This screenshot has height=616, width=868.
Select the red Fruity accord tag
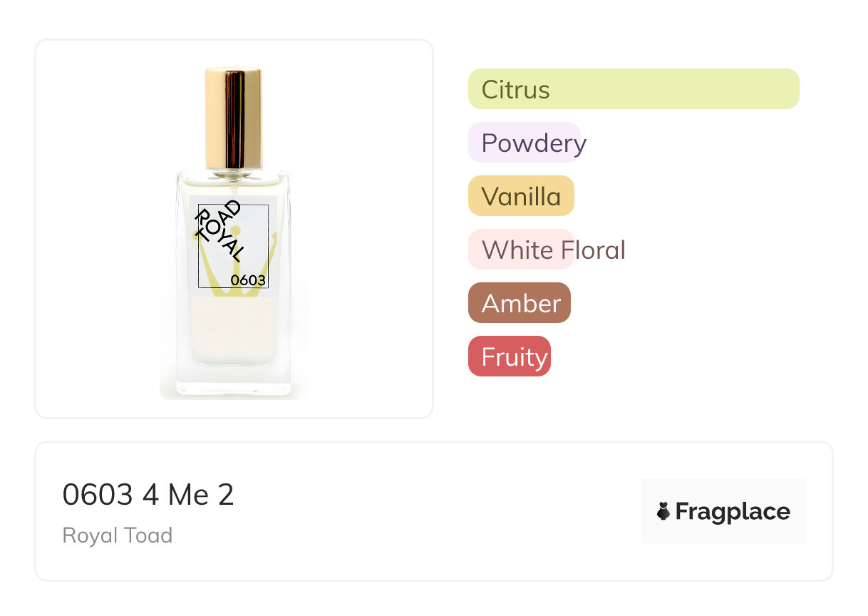tap(510, 356)
